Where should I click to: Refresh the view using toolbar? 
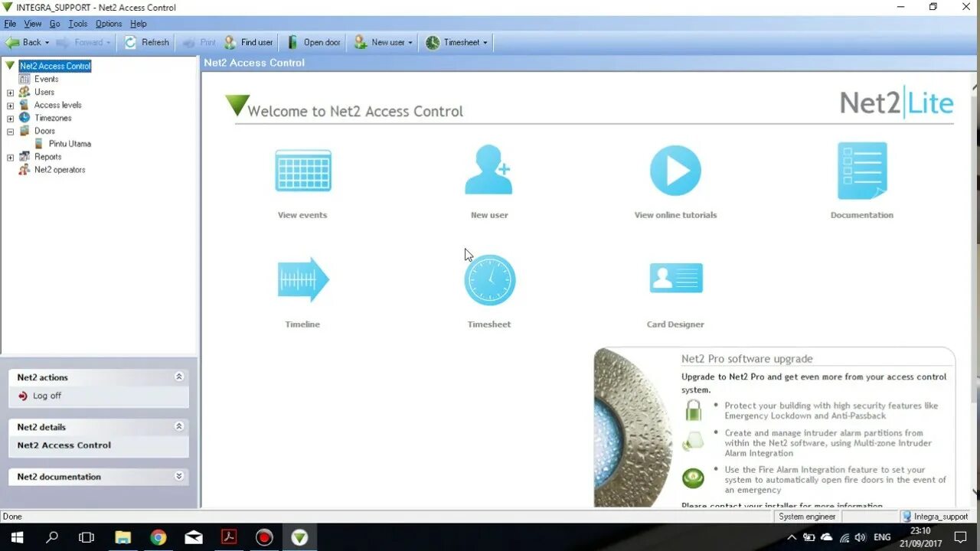pyautogui.click(x=147, y=42)
